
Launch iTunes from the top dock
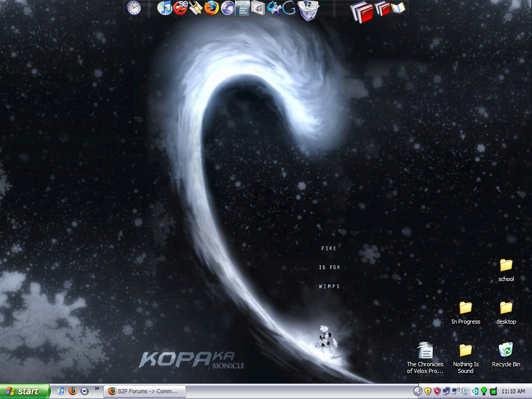click(165, 8)
